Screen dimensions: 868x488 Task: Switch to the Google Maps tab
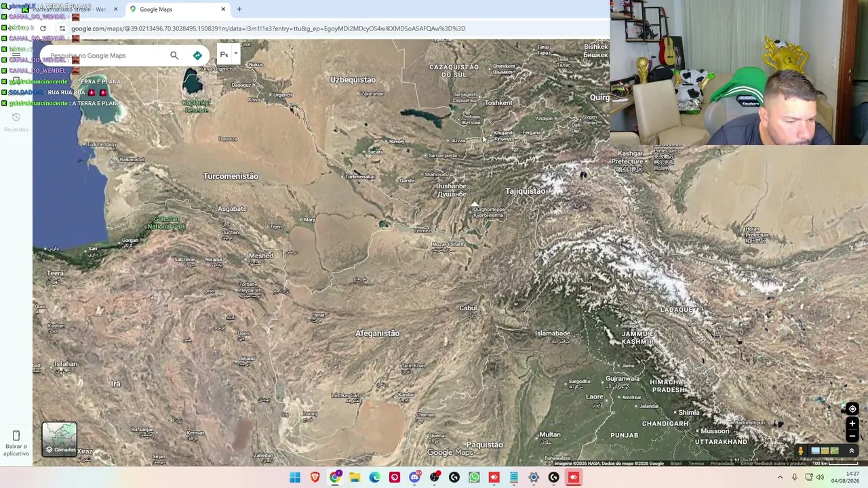pos(178,9)
